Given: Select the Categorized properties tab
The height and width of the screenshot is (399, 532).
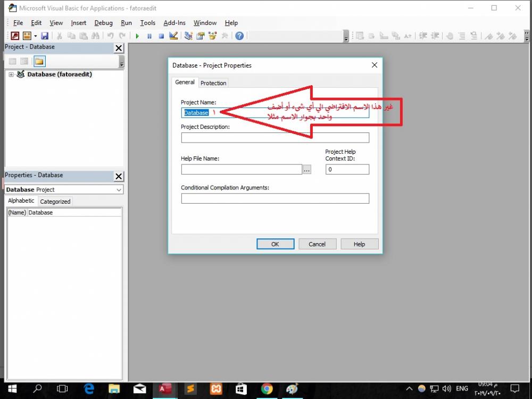Looking at the screenshot, I should point(55,202).
